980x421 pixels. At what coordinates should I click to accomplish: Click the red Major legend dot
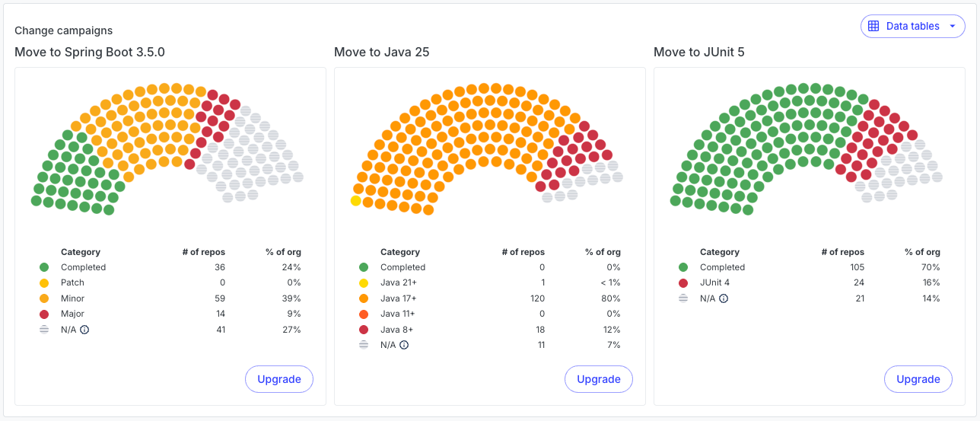(44, 314)
